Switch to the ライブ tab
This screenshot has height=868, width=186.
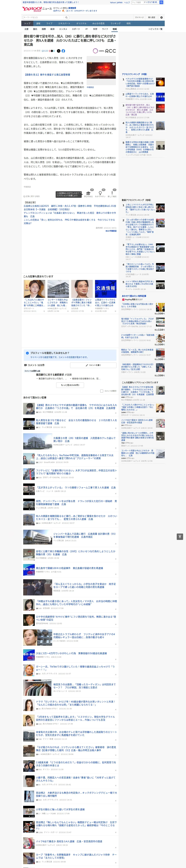(x=49, y=23)
